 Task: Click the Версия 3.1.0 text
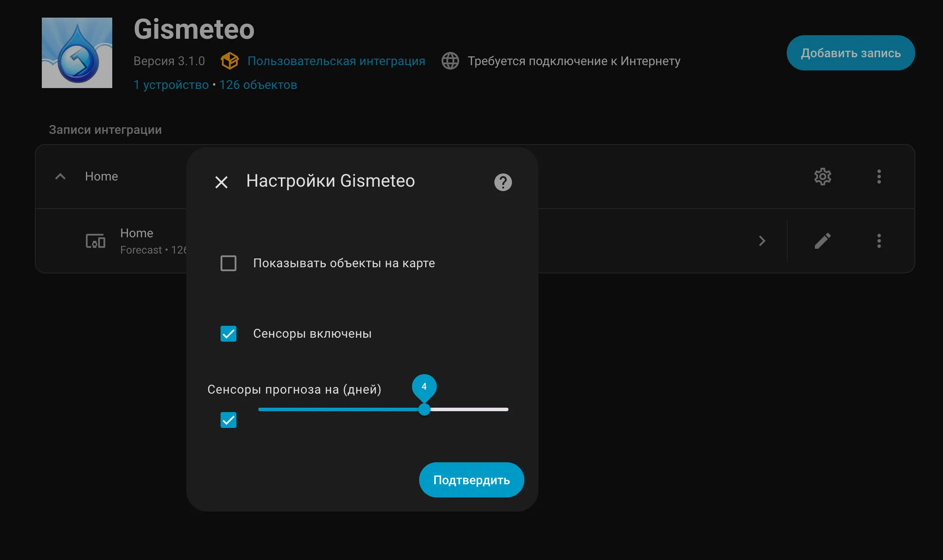169,61
